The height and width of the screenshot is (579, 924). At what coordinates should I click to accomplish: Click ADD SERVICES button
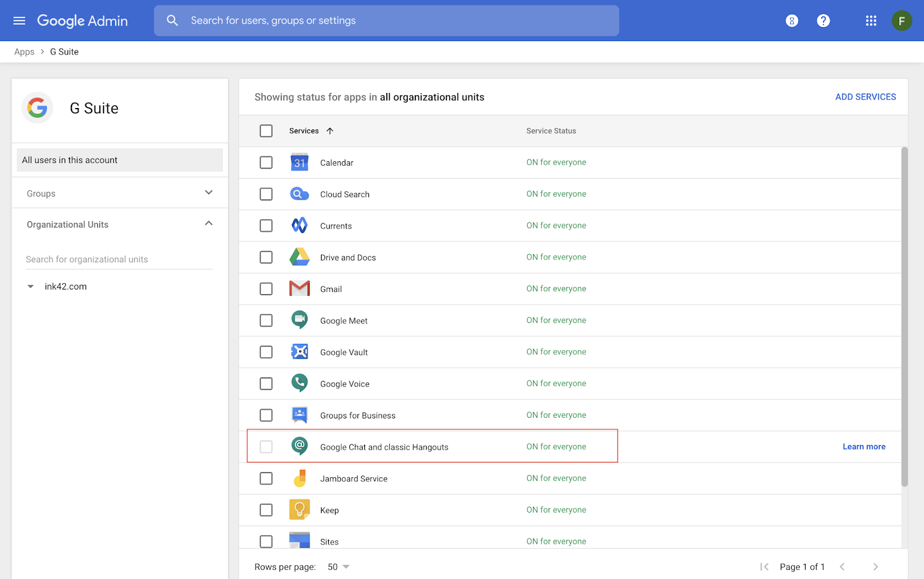(866, 97)
